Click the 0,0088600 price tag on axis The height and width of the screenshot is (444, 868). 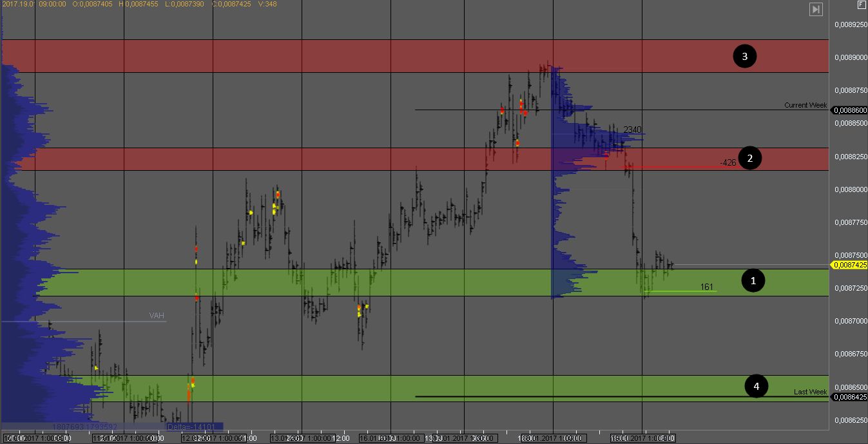[849, 110]
